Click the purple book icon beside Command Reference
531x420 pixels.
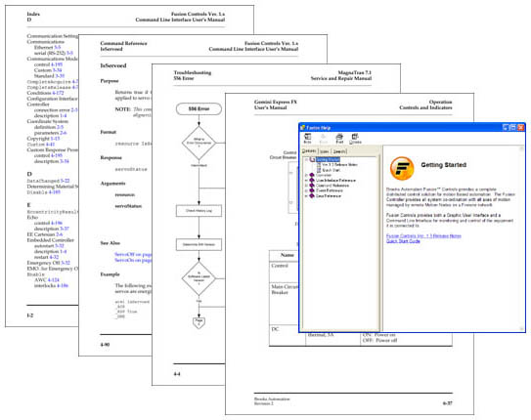[x=312, y=186]
